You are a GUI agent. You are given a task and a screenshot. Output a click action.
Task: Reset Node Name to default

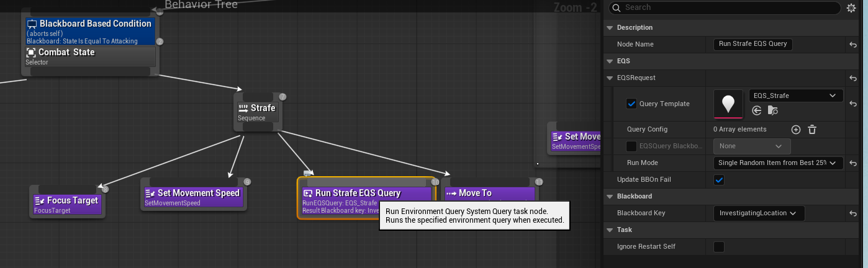point(854,45)
